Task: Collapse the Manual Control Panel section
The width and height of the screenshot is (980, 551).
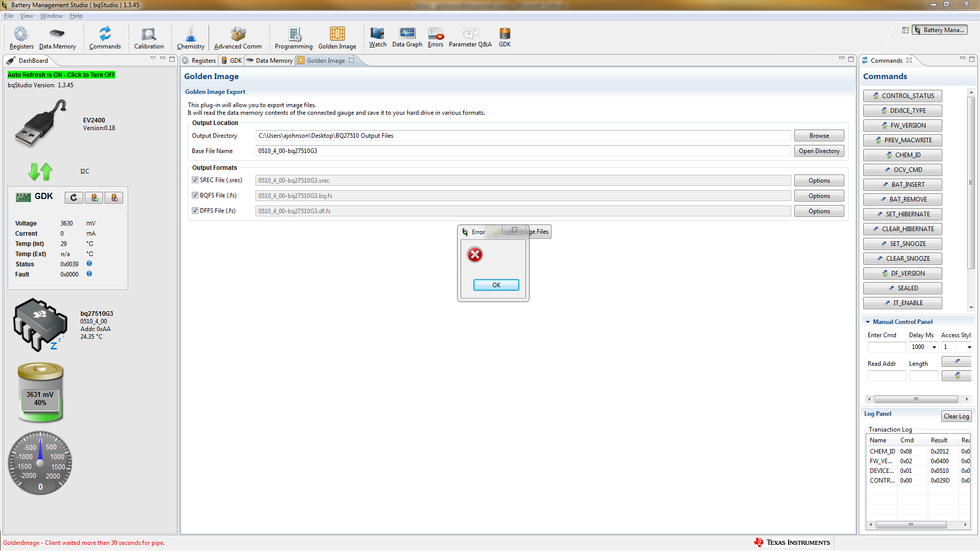Action: pyautogui.click(x=867, y=322)
